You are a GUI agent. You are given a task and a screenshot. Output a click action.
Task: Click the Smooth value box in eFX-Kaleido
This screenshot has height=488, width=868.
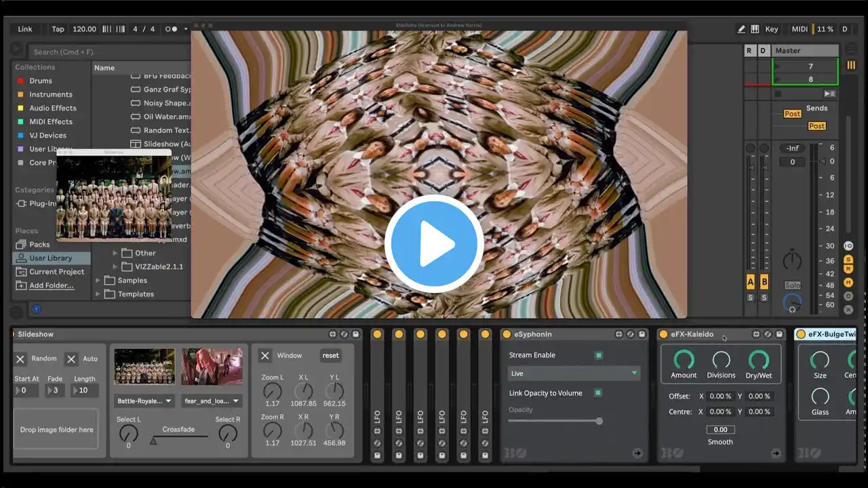pyautogui.click(x=720, y=430)
